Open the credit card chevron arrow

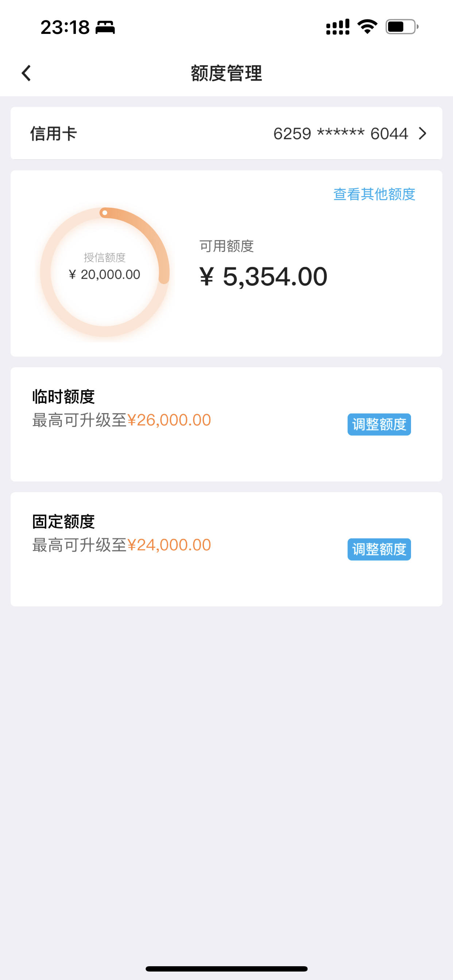point(422,133)
